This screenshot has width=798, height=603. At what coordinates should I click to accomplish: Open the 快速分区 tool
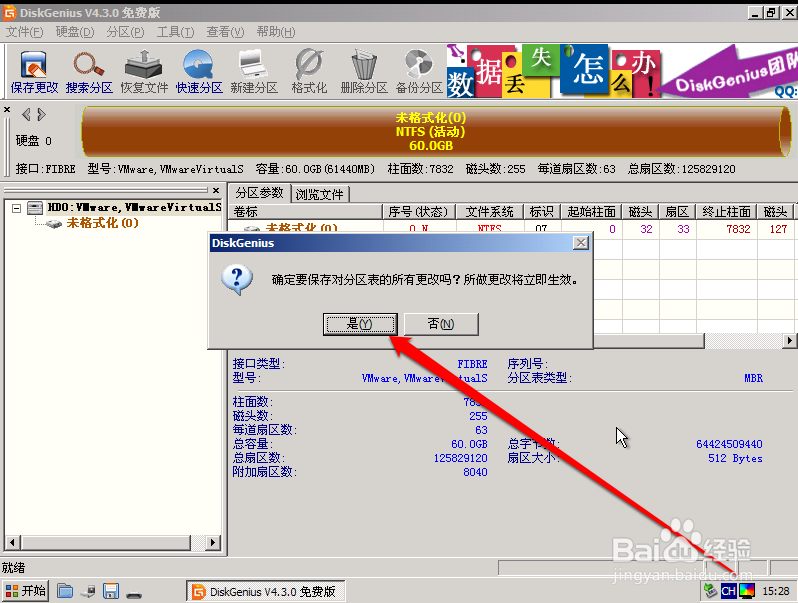[x=199, y=72]
